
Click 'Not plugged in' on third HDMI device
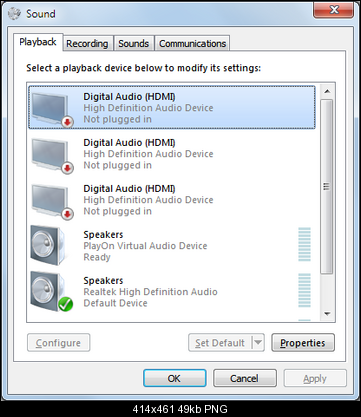(117, 211)
